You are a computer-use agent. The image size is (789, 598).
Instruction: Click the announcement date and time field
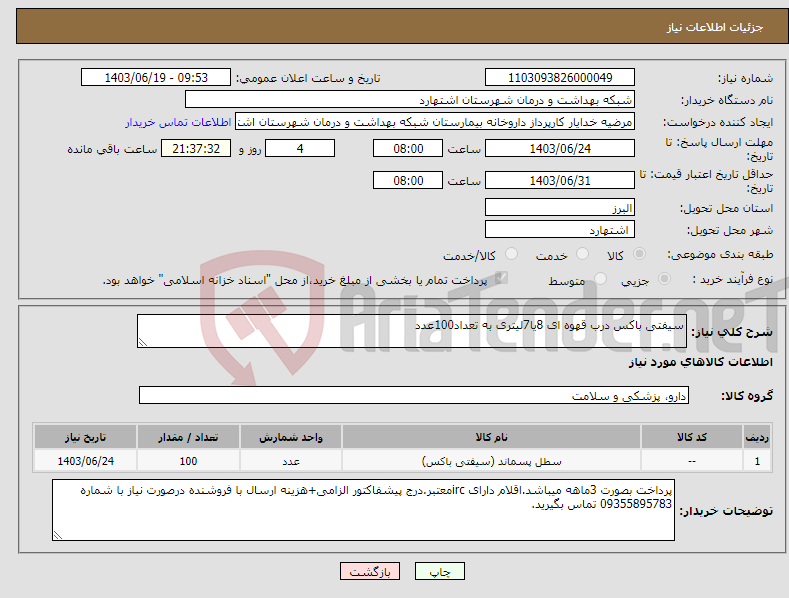coord(156,78)
